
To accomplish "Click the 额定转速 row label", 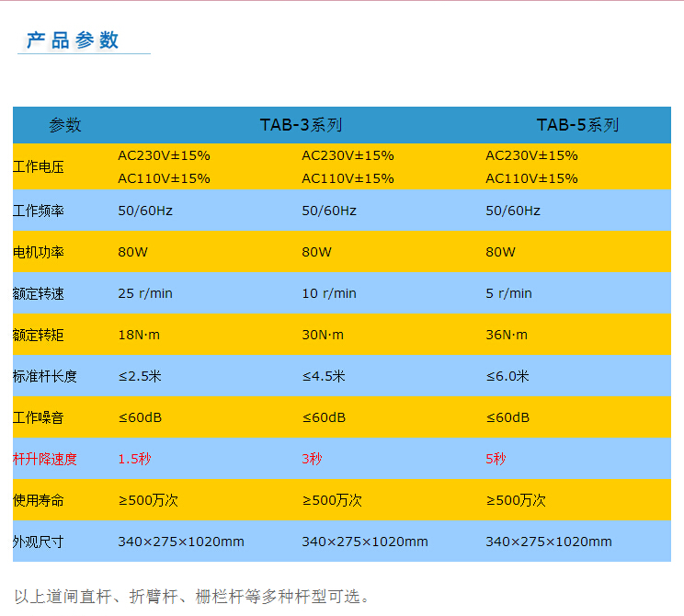I will (39, 293).
